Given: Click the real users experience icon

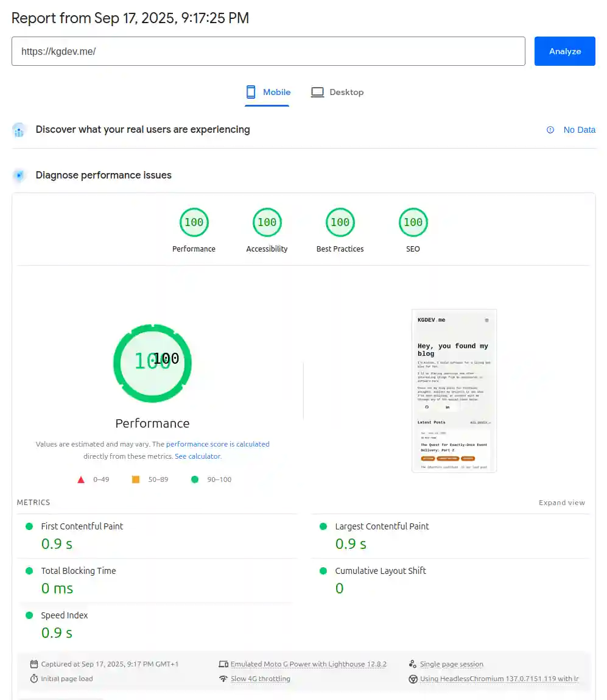Looking at the screenshot, I should click(18, 130).
